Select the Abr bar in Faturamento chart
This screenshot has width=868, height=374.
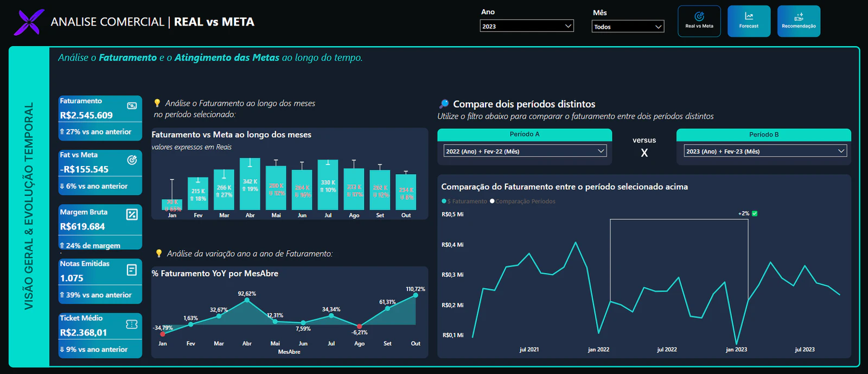coord(250,184)
